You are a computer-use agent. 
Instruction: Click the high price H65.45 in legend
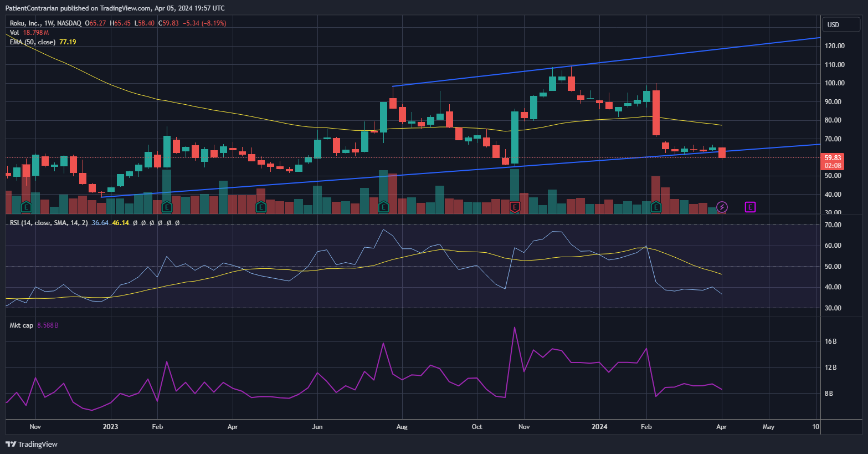point(121,23)
